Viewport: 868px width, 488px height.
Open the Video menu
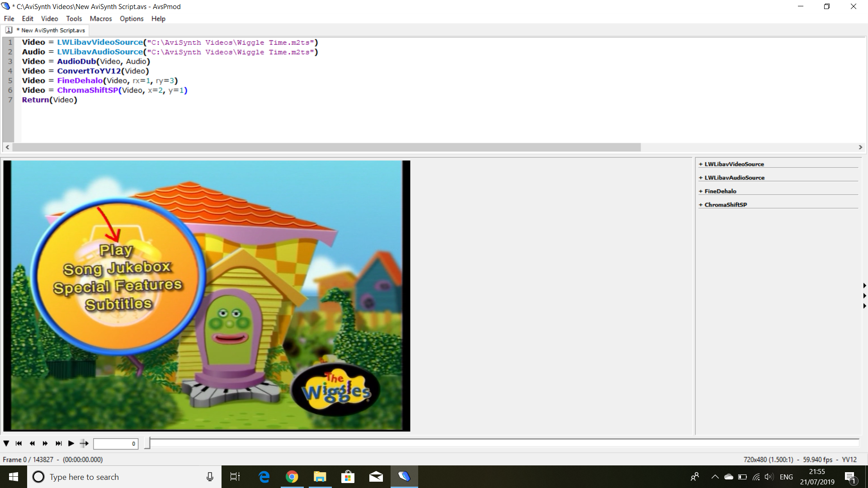click(49, 19)
